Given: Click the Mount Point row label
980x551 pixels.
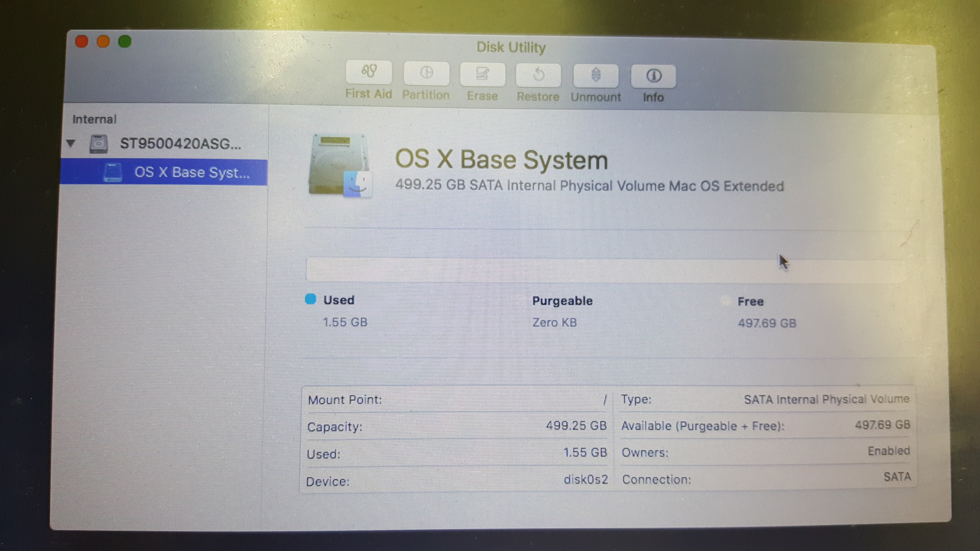Looking at the screenshot, I should [x=345, y=400].
